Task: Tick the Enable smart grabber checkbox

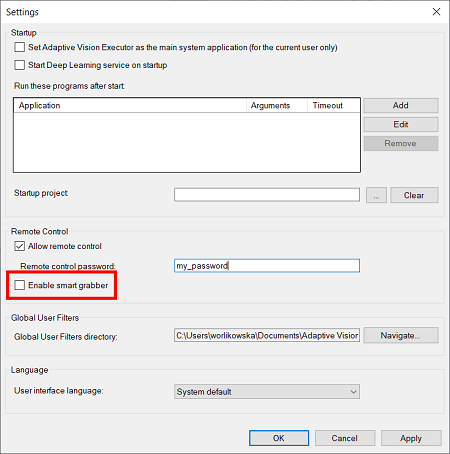Action: [x=19, y=285]
